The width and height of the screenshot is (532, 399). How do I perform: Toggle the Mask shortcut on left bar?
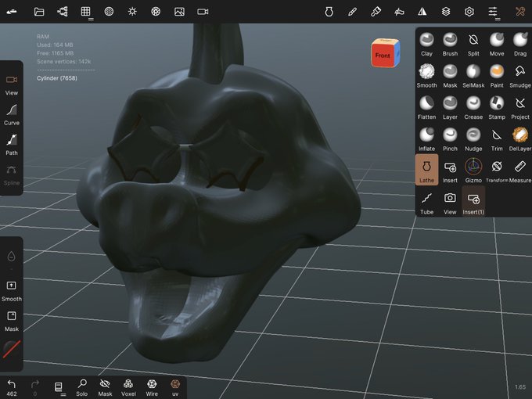pos(12,322)
